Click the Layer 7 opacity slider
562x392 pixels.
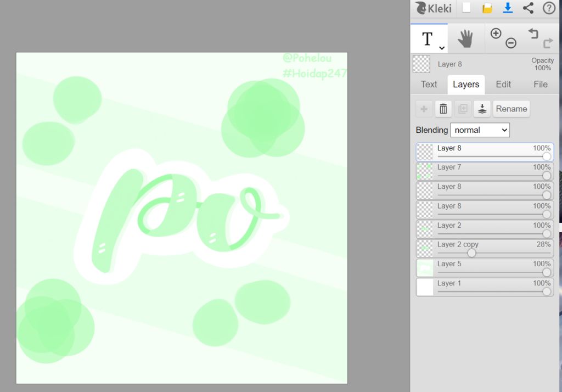pos(494,176)
